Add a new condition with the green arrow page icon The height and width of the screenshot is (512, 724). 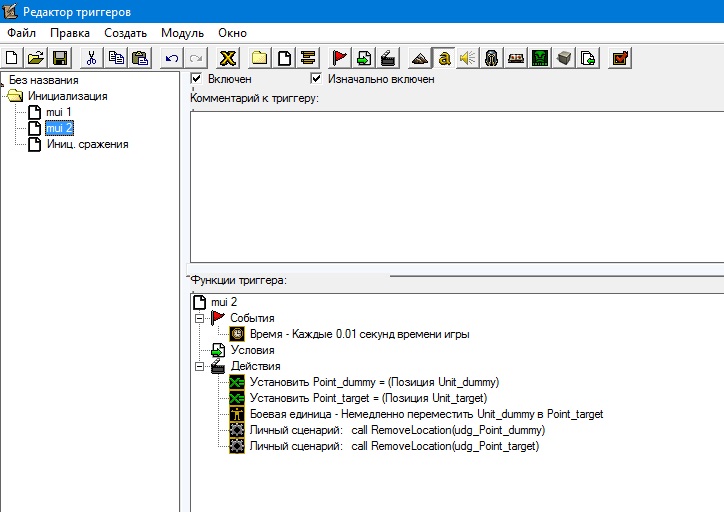pos(364,58)
